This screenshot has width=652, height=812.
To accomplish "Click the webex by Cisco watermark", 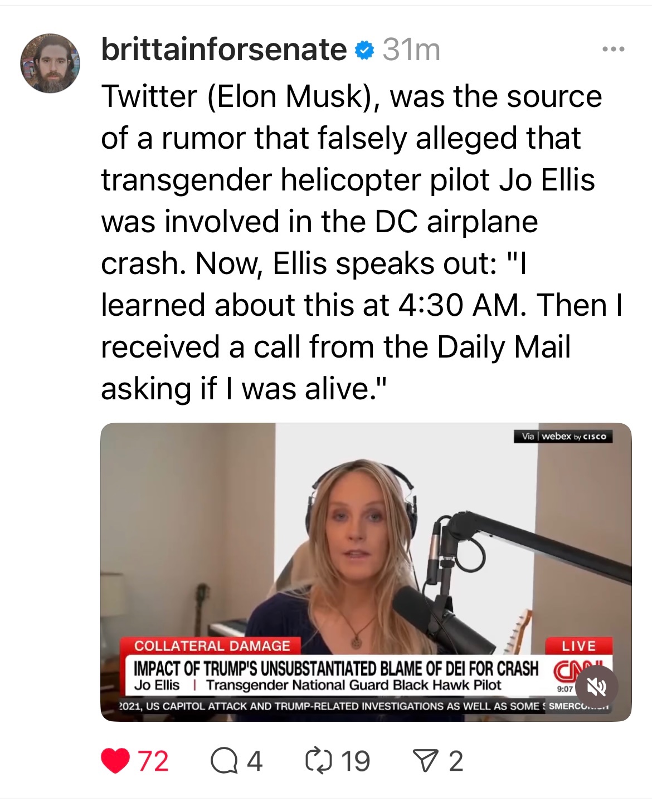I will click(x=564, y=437).
